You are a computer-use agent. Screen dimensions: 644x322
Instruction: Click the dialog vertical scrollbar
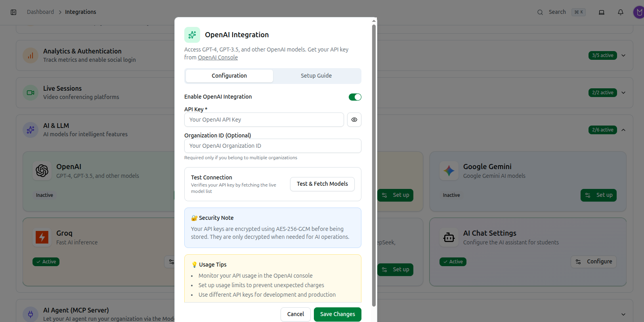click(x=374, y=165)
